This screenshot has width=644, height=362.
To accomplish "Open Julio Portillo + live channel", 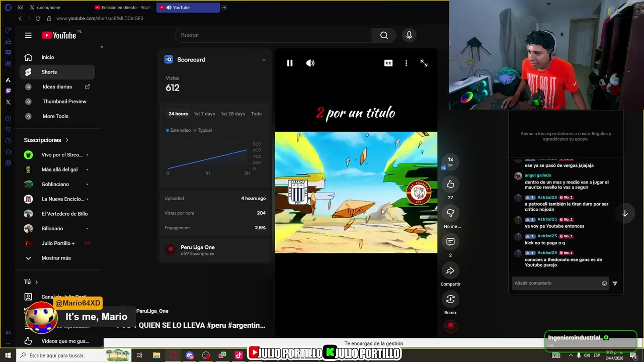I will [57, 243].
